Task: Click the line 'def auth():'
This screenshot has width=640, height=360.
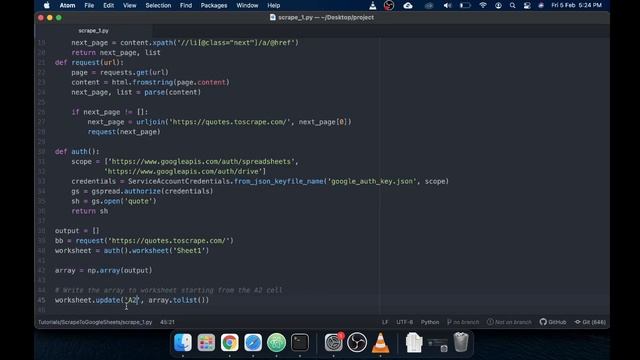Action: [x=77, y=151]
